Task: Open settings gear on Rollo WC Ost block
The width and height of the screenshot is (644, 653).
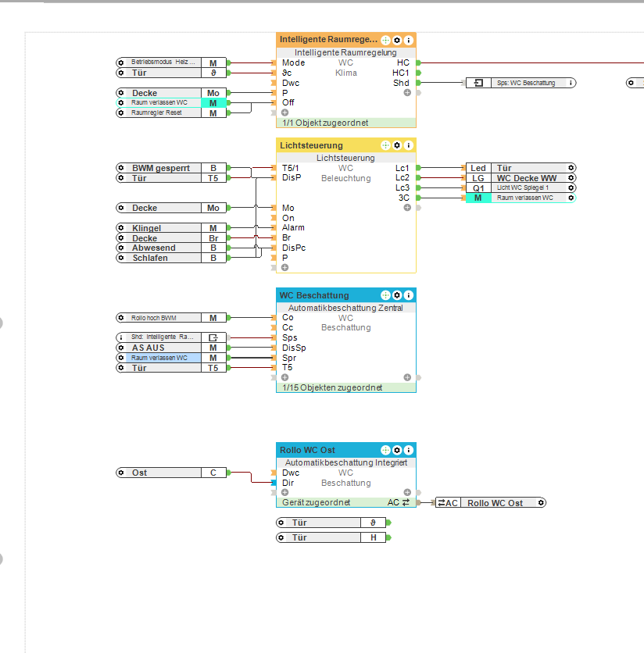Action: tap(397, 450)
